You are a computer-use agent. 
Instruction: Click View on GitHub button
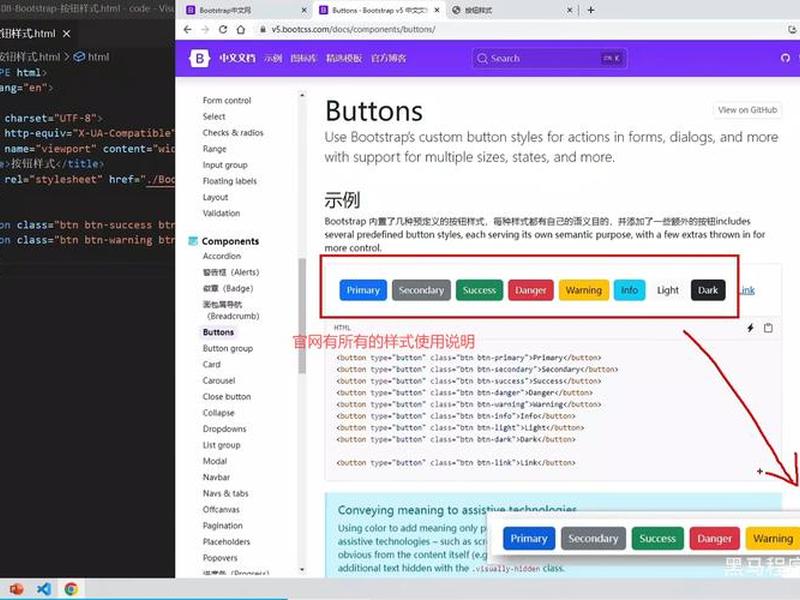747,110
